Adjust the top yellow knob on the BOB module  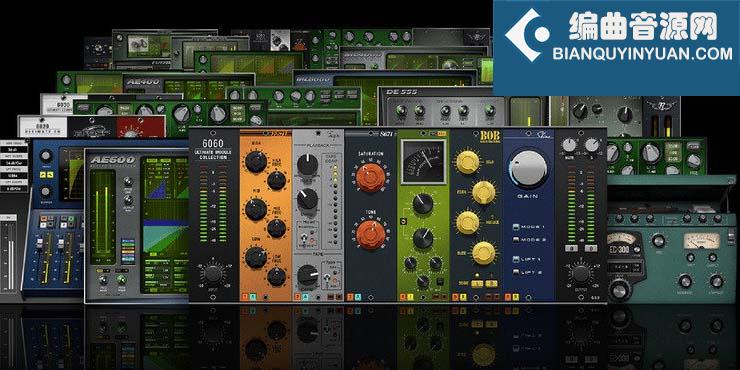(x=468, y=161)
